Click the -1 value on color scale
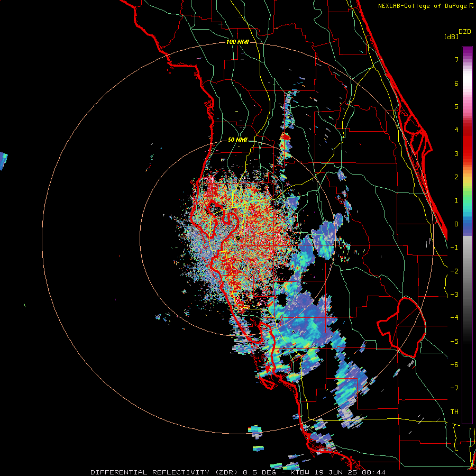 [454, 248]
